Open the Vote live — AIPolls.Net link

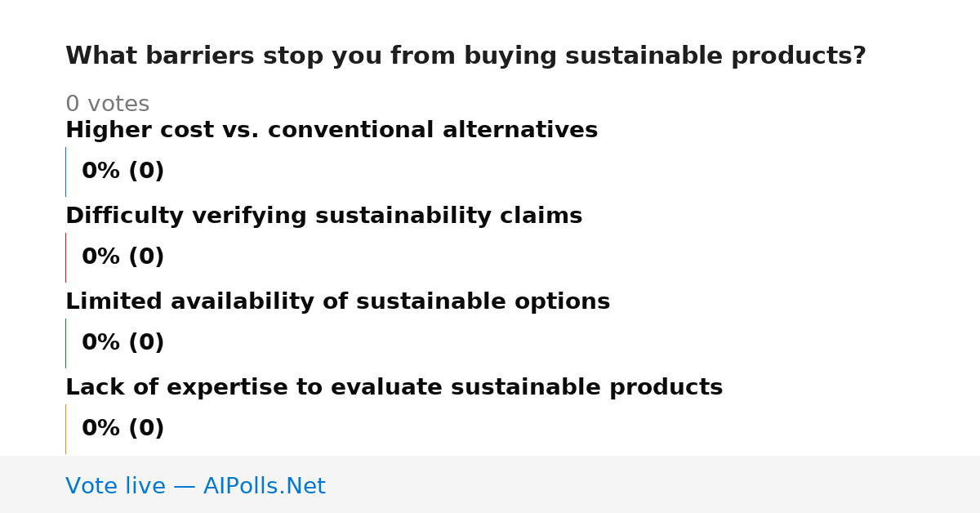[195, 486]
